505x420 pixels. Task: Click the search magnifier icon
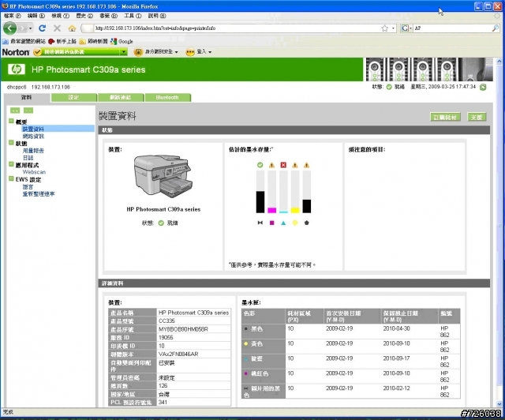coord(496,28)
